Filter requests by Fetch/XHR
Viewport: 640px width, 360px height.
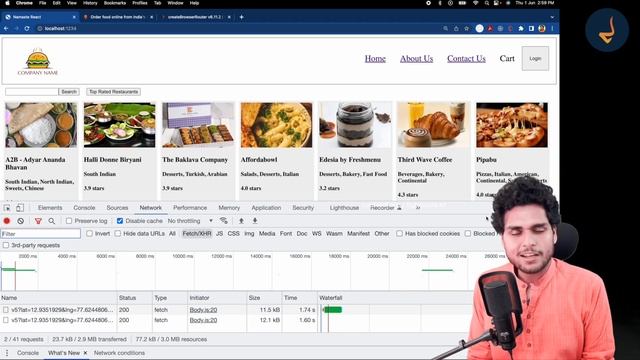pyautogui.click(x=197, y=233)
